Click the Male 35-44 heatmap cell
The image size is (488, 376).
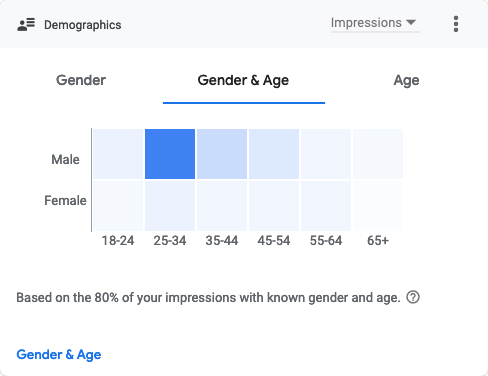pyautogui.click(x=222, y=154)
